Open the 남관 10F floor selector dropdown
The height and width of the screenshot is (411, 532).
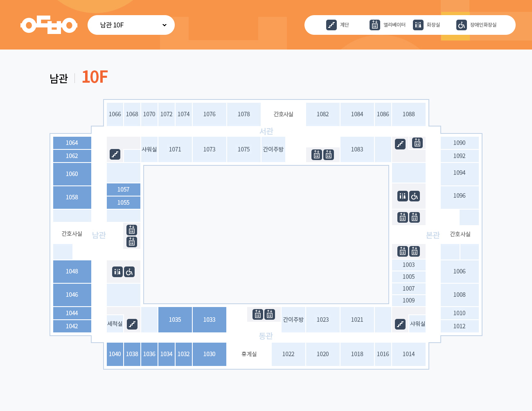coord(131,25)
